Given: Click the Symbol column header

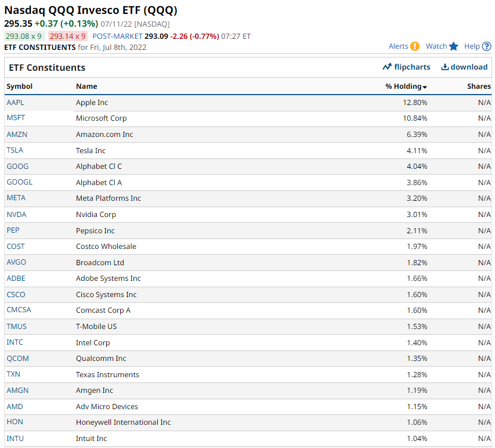Looking at the screenshot, I should point(20,86).
